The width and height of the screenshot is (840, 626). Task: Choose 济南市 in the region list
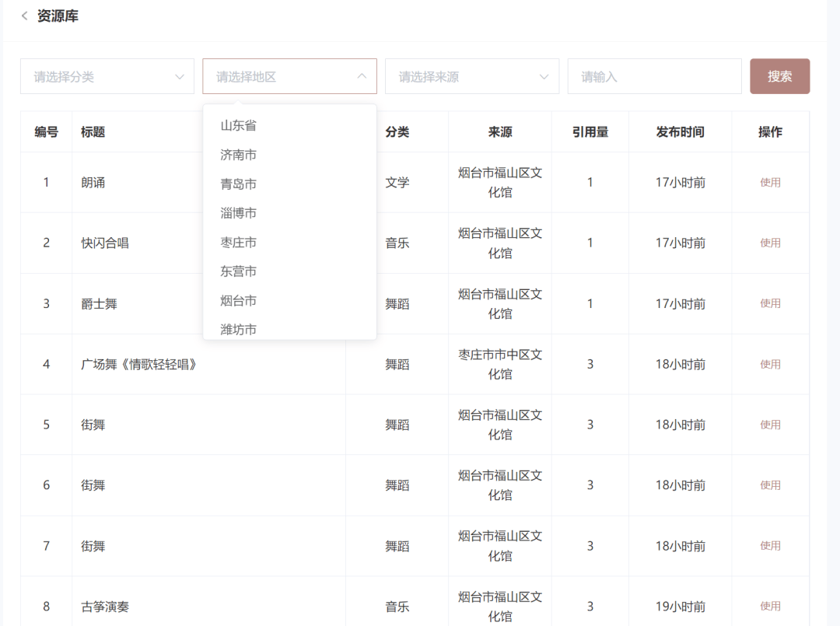point(239,155)
